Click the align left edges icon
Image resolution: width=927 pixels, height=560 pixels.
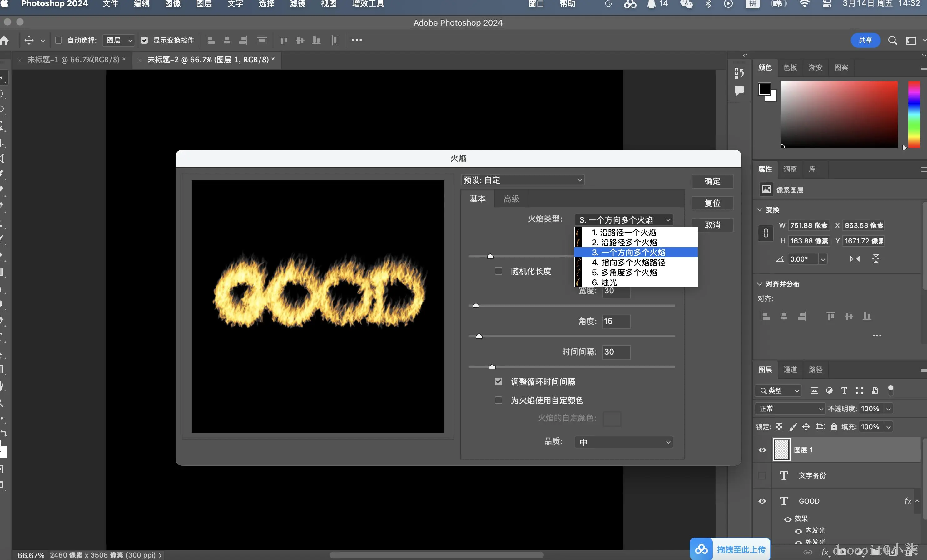(211, 40)
